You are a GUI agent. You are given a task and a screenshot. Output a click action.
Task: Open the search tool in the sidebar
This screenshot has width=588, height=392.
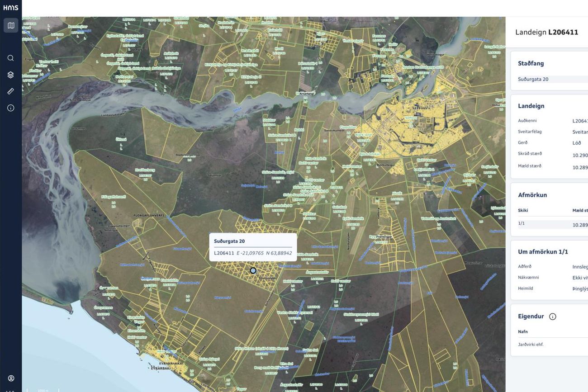[11, 58]
